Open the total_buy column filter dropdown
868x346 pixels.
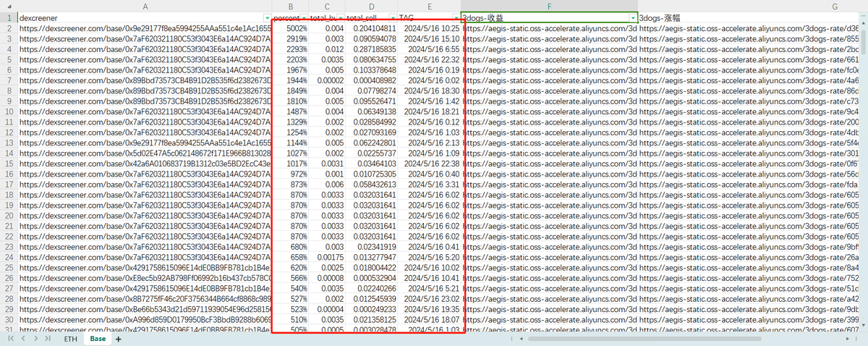click(x=340, y=17)
